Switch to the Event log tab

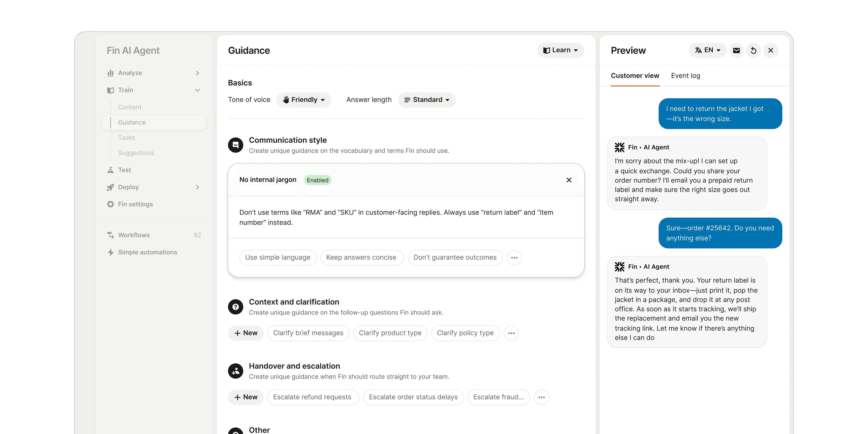pyautogui.click(x=685, y=76)
